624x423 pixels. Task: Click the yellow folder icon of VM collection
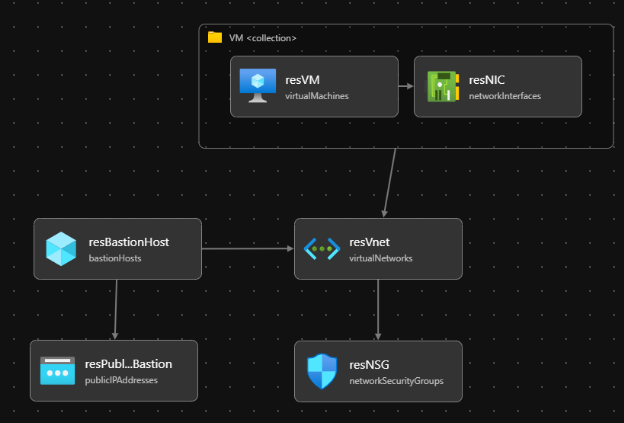[x=215, y=37]
